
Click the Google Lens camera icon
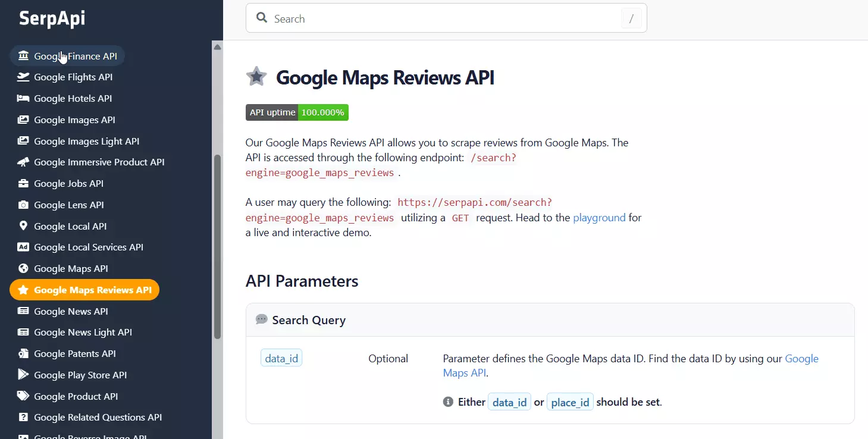23,205
